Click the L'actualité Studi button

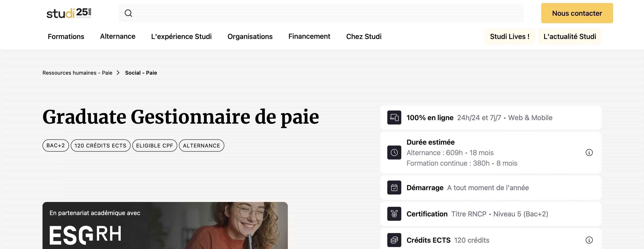coord(570,37)
